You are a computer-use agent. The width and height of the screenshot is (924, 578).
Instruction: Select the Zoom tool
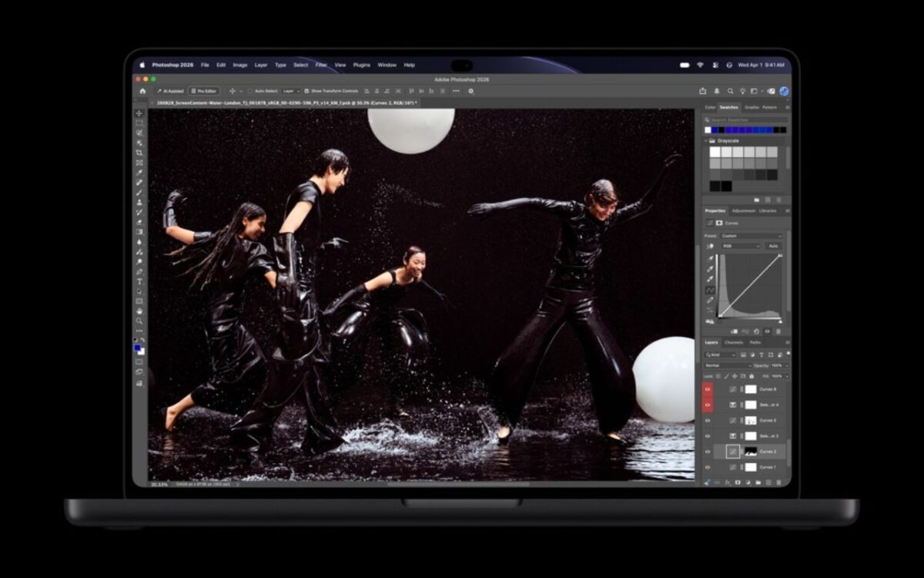point(139,321)
